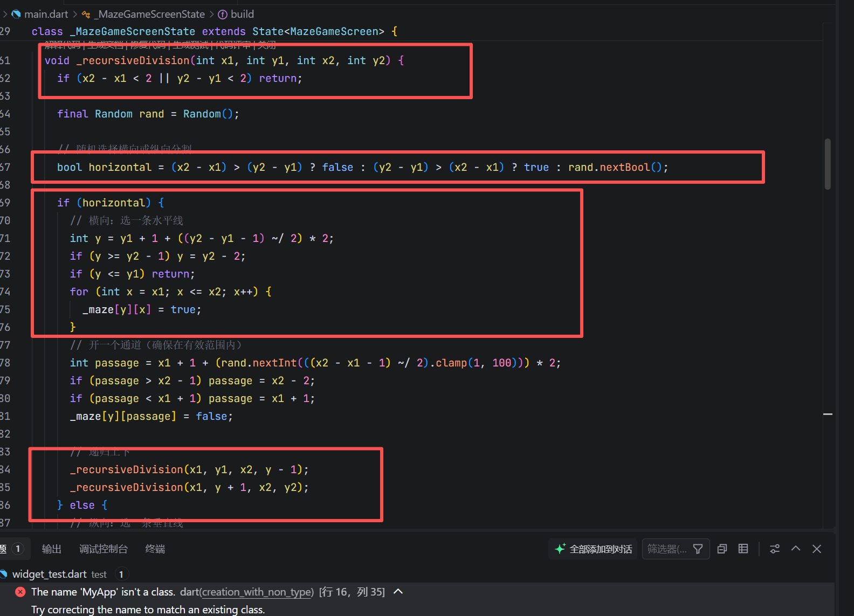Click the '// 开一个通道' comment line
Screen dimensions: 854x616
click(x=157, y=345)
